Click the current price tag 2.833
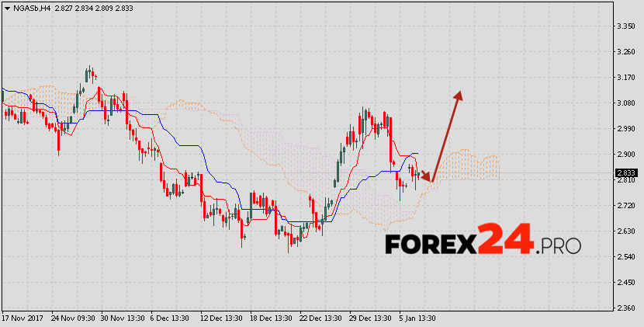The width and height of the screenshot is (644, 327). click(x=625, y=173)
